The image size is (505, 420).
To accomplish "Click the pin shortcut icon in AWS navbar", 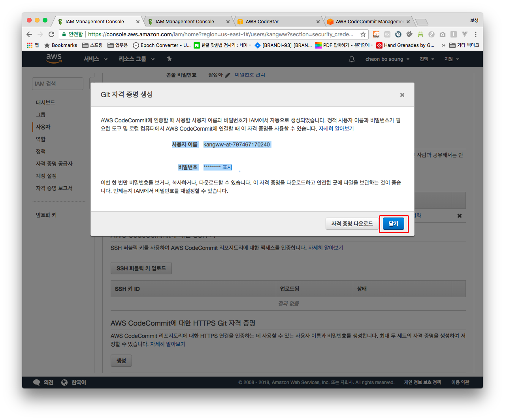I will [169, 59].
